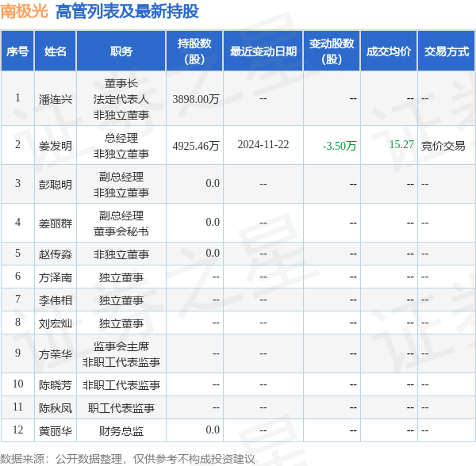Click the 职务 column header
476x466 pixels.
[x=121, y=52]
